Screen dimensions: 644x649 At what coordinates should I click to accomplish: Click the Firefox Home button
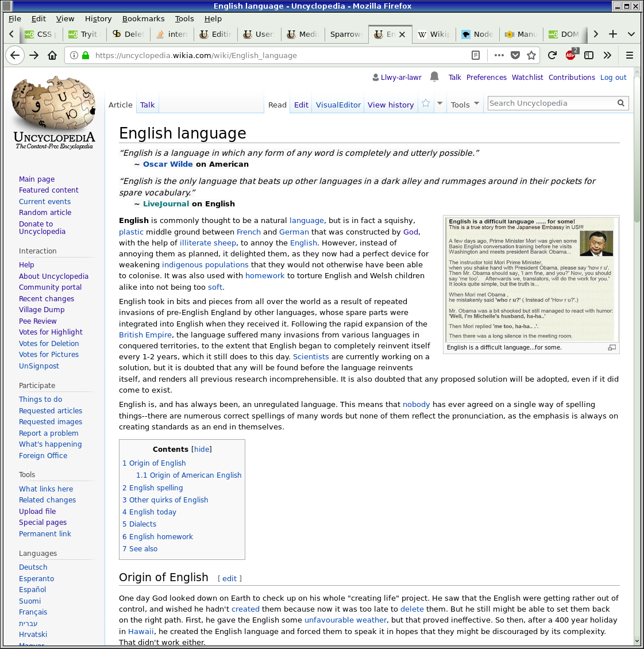point(52,55)
